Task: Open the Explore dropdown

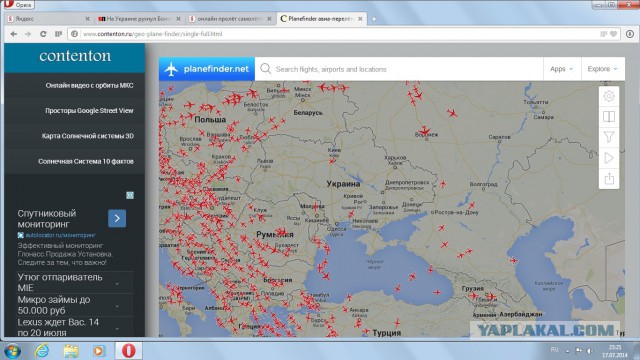Action: [602, 69]
